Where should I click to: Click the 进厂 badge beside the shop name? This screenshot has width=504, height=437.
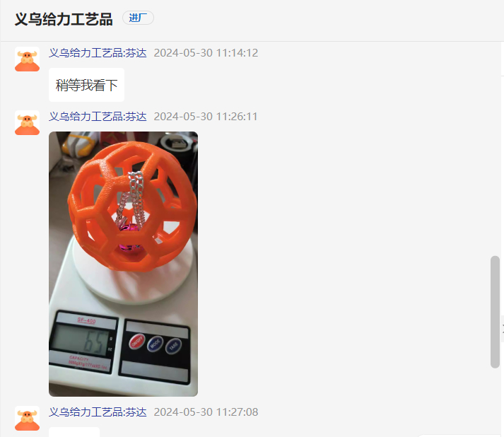point(138,18)
